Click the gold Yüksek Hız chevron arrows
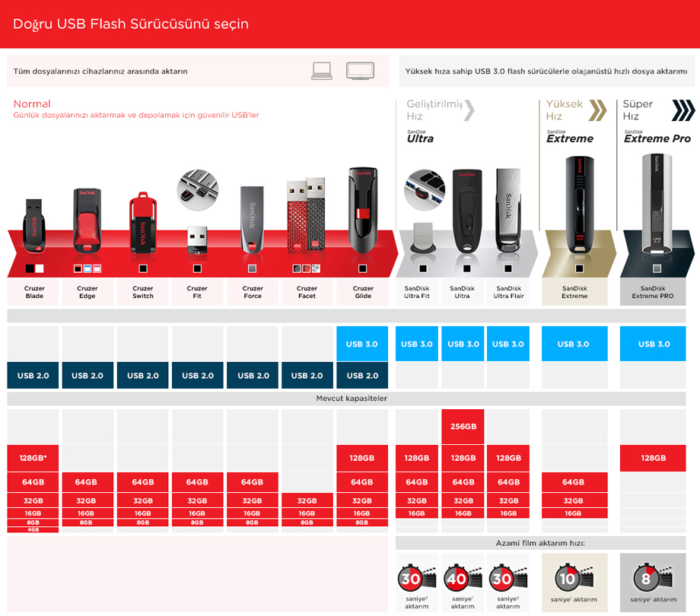700x616 pixels. click(x=598, y=110)
